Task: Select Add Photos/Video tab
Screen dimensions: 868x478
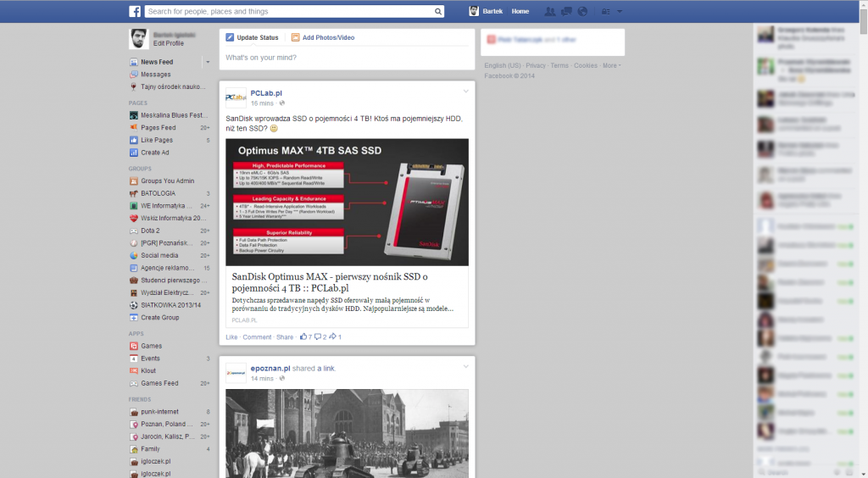Action: pyautogui.click(x=323, y=37)
